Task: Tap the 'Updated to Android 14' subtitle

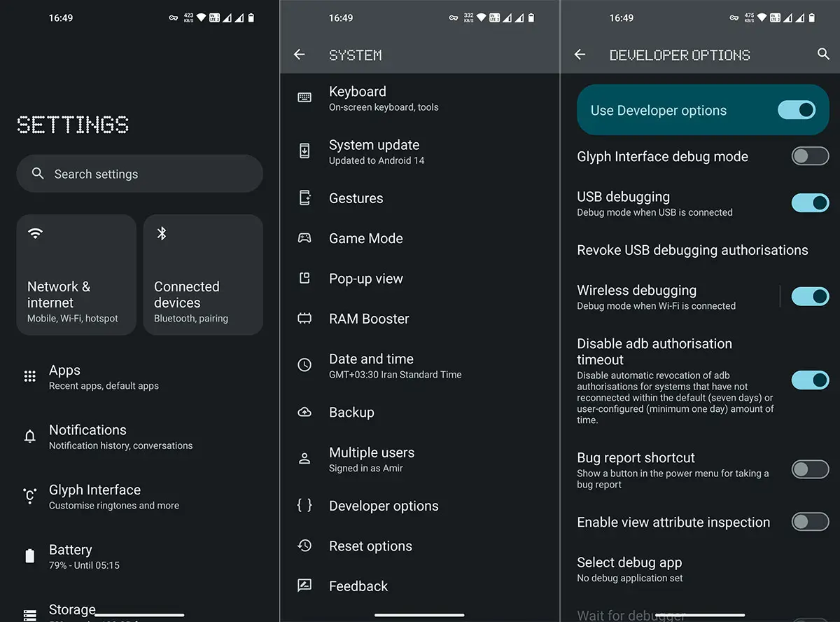Action: (x=377, y=160)
